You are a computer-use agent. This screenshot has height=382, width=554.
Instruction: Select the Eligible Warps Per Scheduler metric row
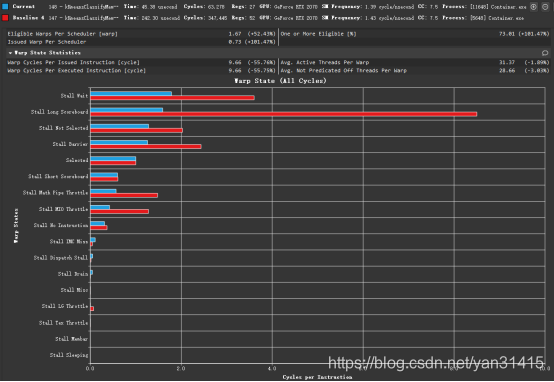(141, 34)
